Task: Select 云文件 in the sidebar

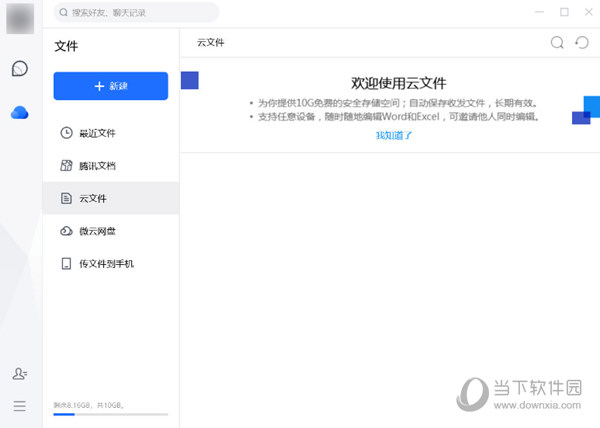Action: pos(111,198)
